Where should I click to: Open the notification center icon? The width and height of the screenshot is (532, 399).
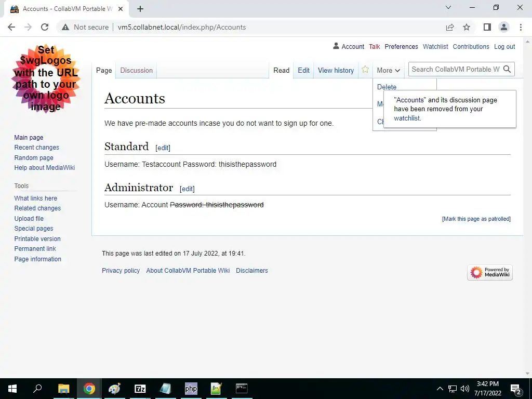tap(516, 389)
